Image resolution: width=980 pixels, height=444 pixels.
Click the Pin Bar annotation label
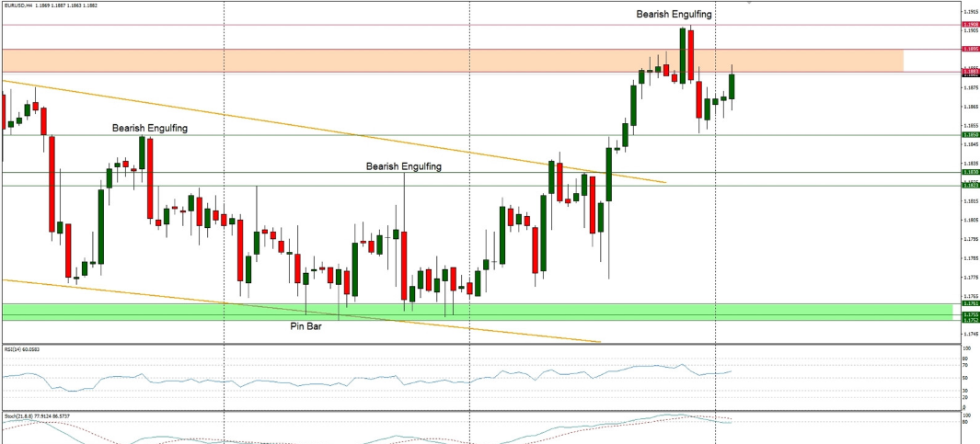pos(306,326)
